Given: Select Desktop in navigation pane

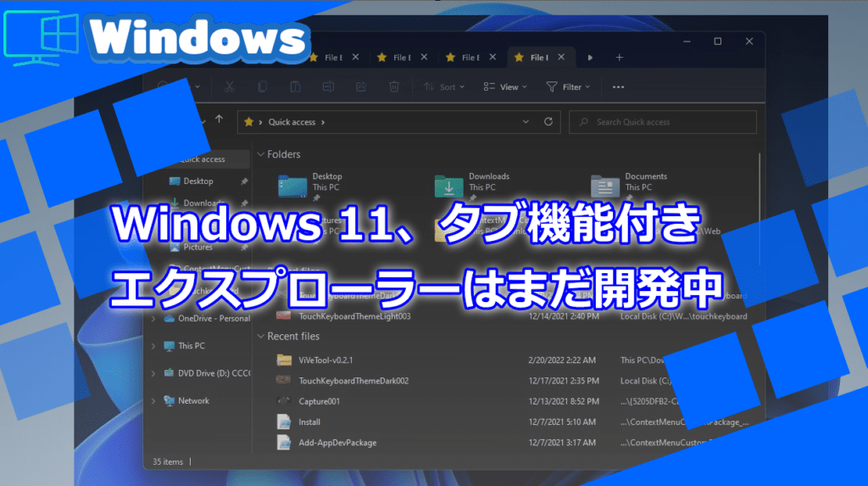Looking at the screenshot, I should coord(198,182).
